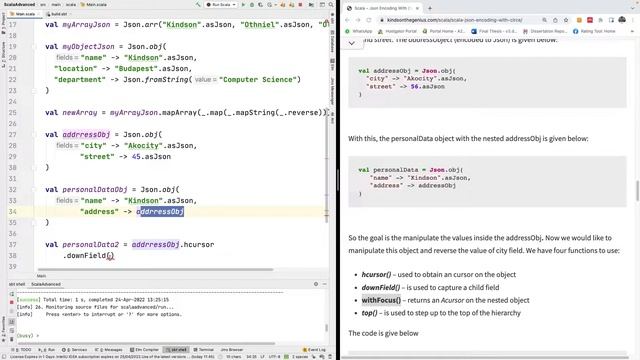
Task: Open the Chrome three-dot menu
Action: tap(633, 20)
